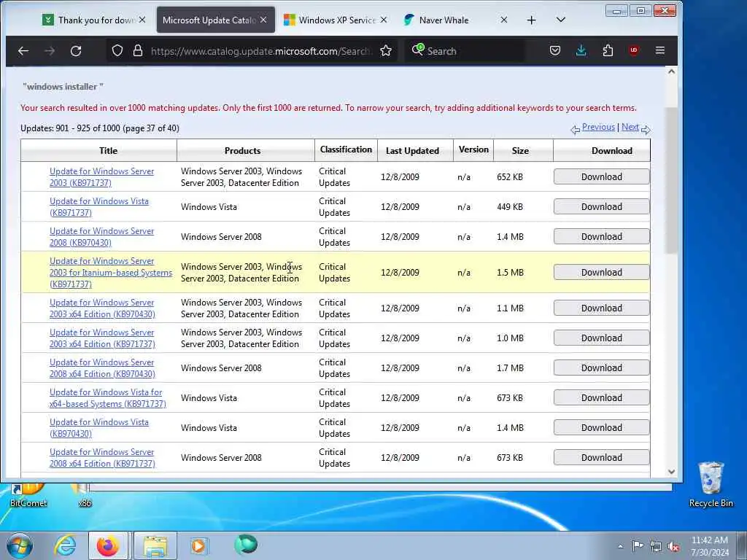Open Server 2008 x64 Edition (KB970430) link
The width and height of the screenshot is (747, 560).
(x=102, y=368)
